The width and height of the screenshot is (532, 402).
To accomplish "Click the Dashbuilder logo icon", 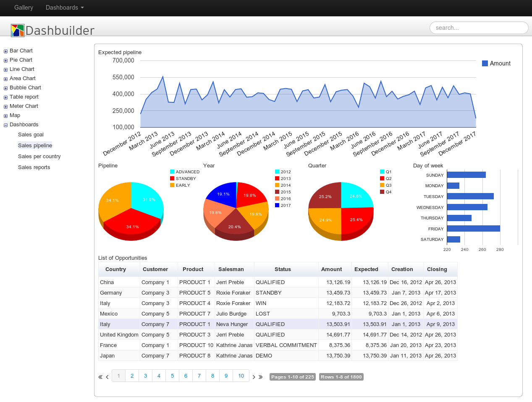I will tap(18, 30).
